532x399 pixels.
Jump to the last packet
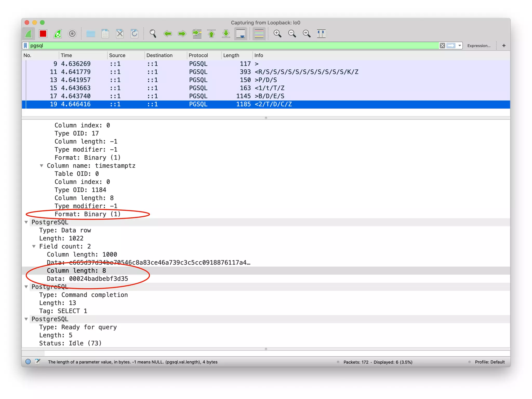point(226,34)
